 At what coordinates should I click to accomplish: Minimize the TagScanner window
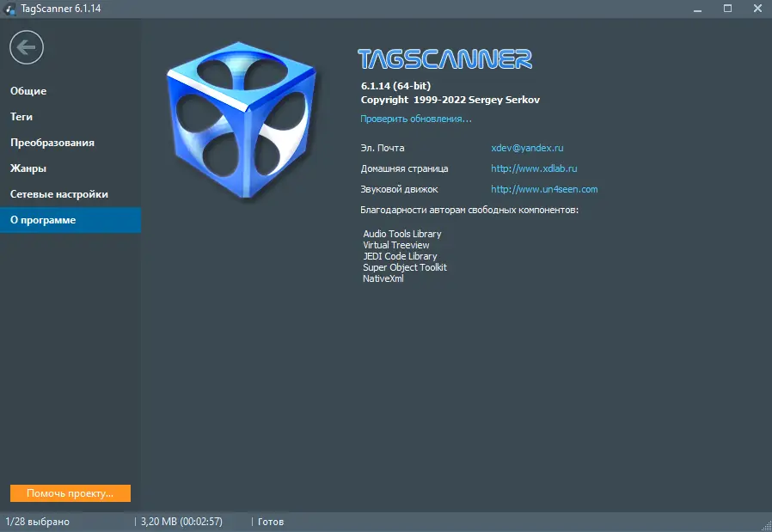[x=698, y=9]
